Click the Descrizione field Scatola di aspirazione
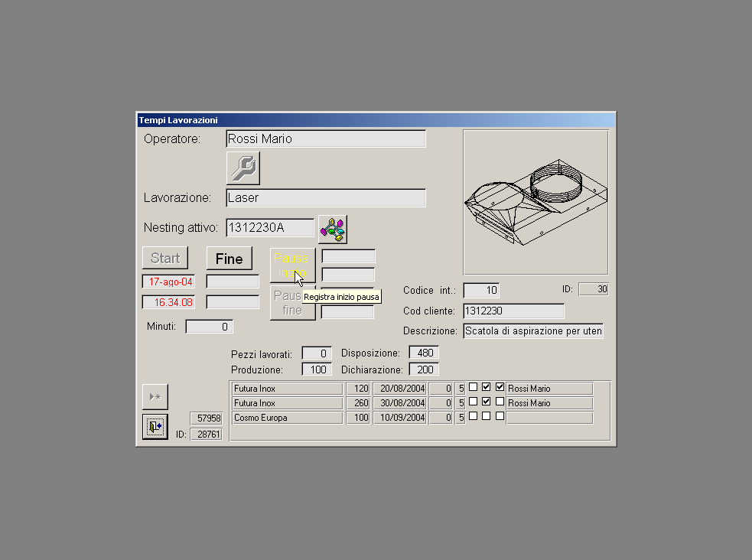The height and width of the screenshot is (560, 752). (x=533, y=330)
